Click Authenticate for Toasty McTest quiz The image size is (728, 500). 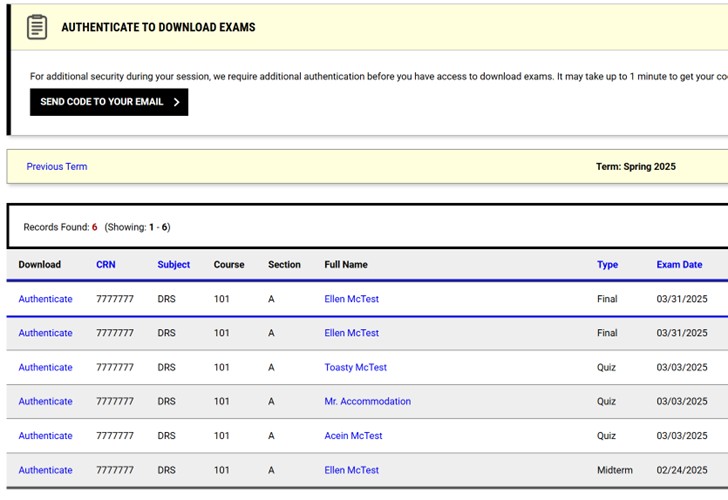click(x=46, y=367)
